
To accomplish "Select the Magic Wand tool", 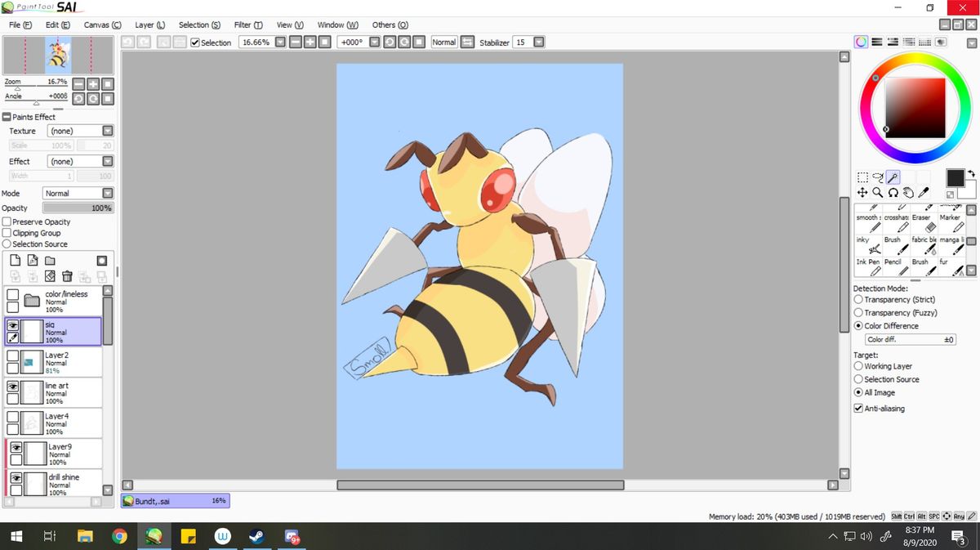I will coord(893,177).
